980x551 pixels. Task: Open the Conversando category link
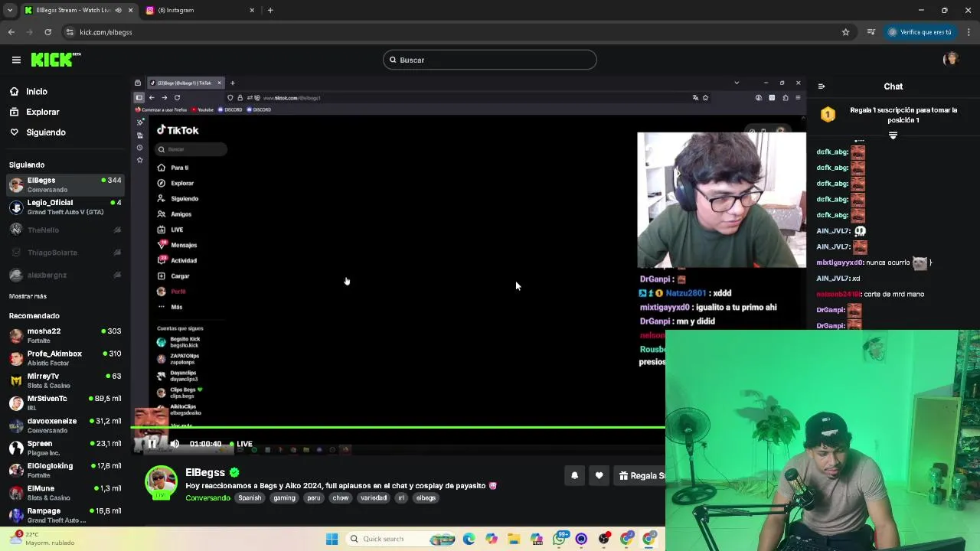click(207, 497)
